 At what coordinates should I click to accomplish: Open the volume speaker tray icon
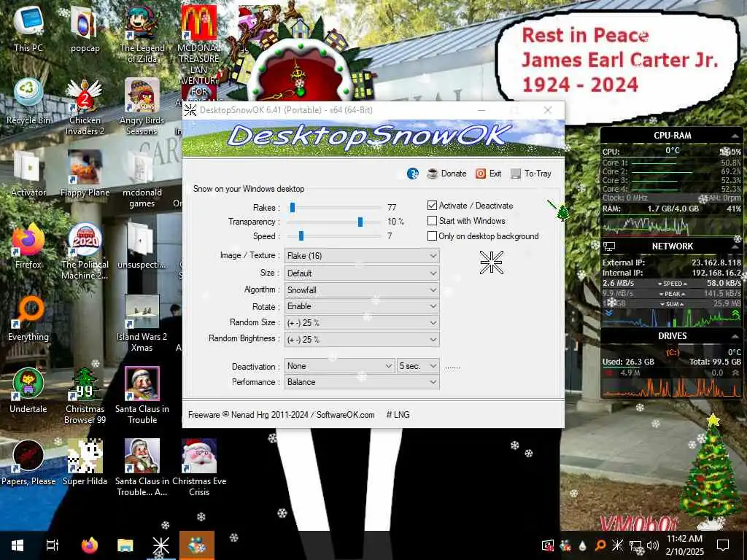653,545
